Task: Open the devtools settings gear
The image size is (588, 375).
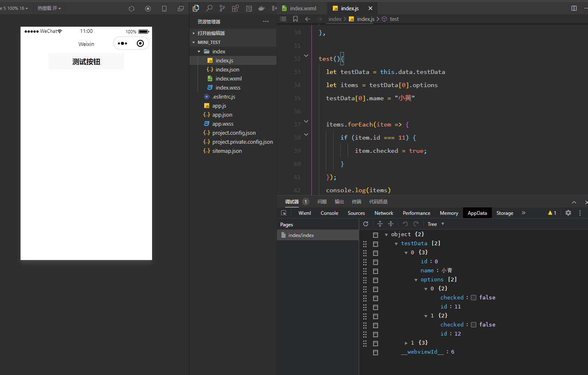Action: pyautogui.click(x=568, y=213)
